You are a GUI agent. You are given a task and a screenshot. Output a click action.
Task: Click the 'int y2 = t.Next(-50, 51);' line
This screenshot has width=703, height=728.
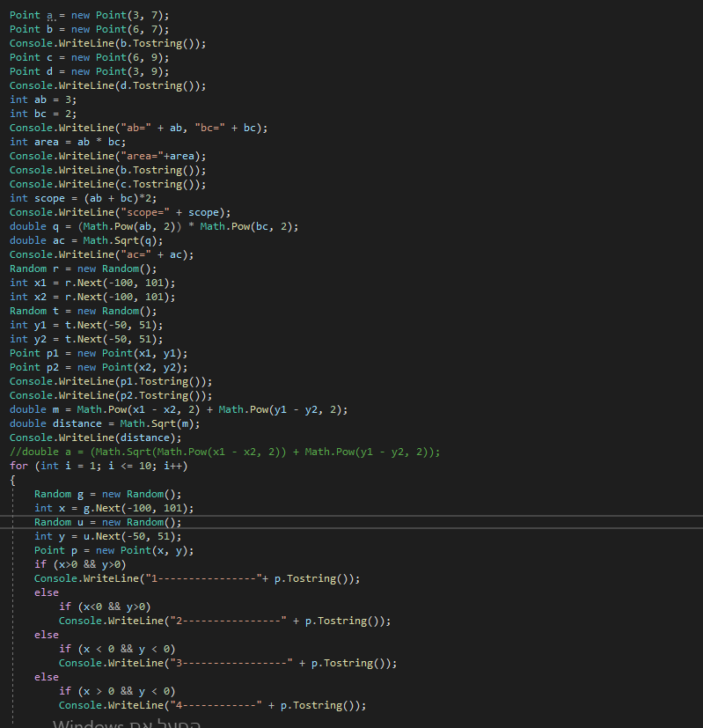coord(86,340)
